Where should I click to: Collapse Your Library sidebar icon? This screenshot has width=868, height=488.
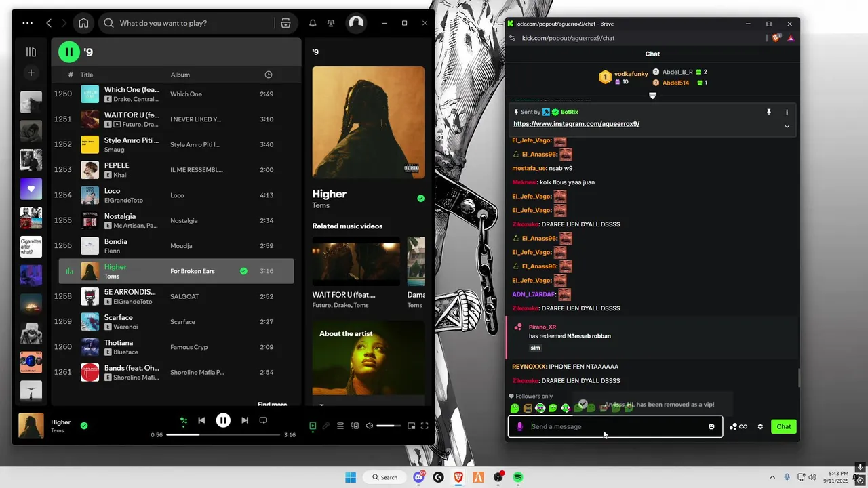coord(31,52)
